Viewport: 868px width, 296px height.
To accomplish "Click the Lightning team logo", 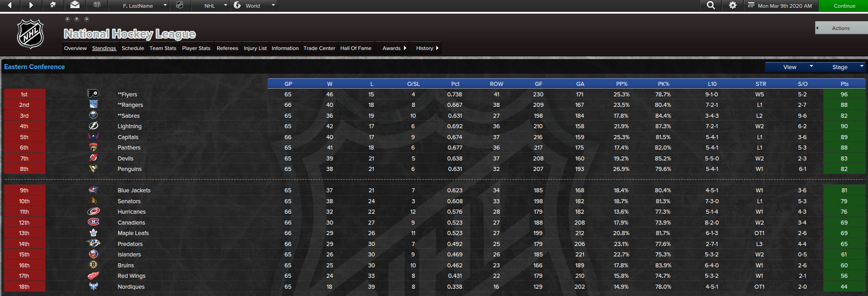I will 93,126.
